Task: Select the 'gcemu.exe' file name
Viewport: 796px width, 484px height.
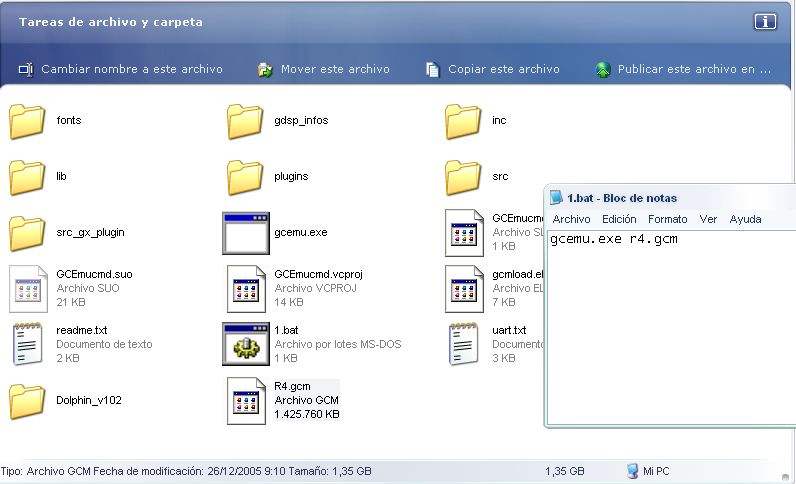Action: coord(301,233)
